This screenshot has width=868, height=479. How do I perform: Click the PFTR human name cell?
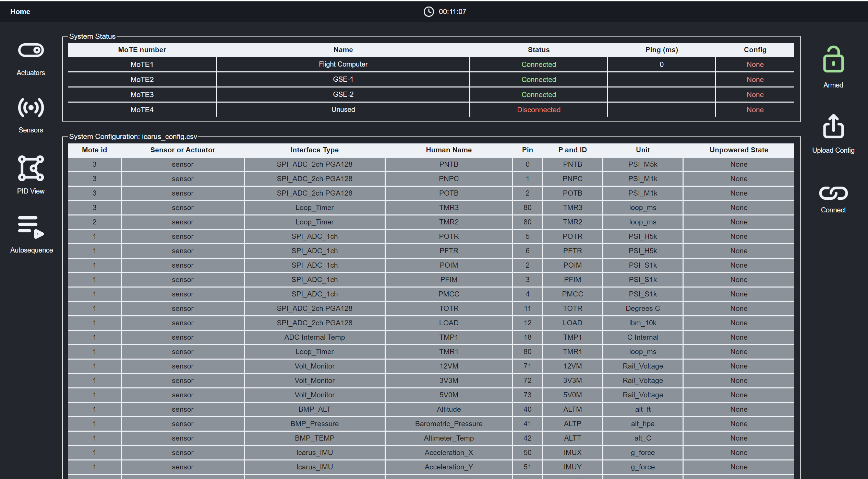point(449,251)
